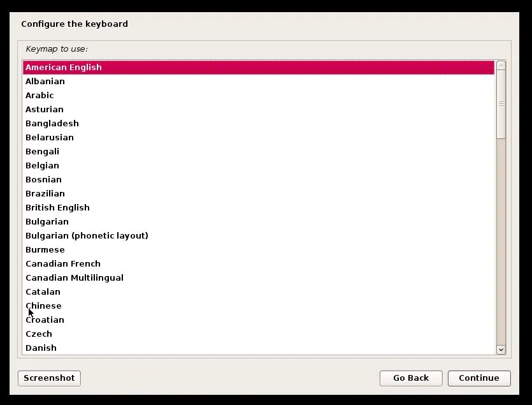Select the Asturian keymap
The image size is (532, 405).
44,109
